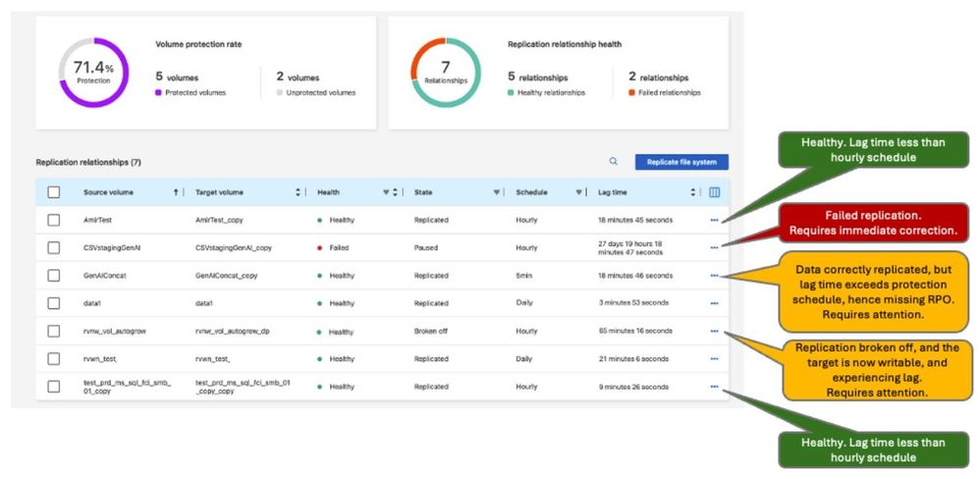Screen dimensions: 980x479
Task: Select the GenAIConcat row checkbox
Action: 54,276
